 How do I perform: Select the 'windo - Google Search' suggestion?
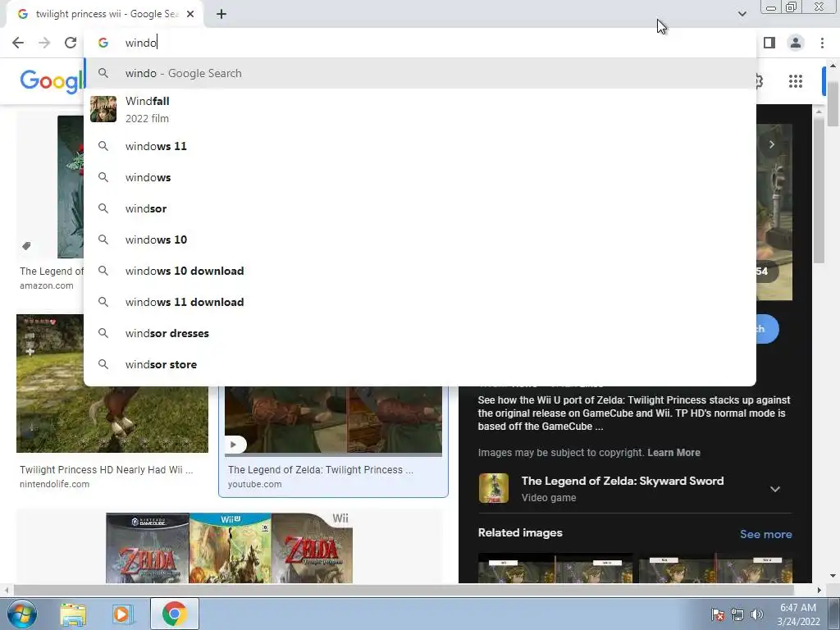(x=420, y=73)
